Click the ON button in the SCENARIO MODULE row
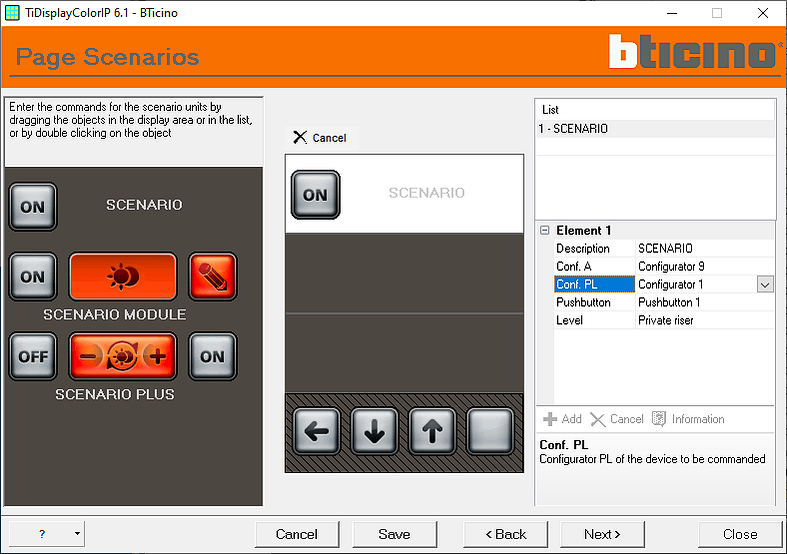Image resolution: width=787 pixels, height=554 pixels. (33, 276)
